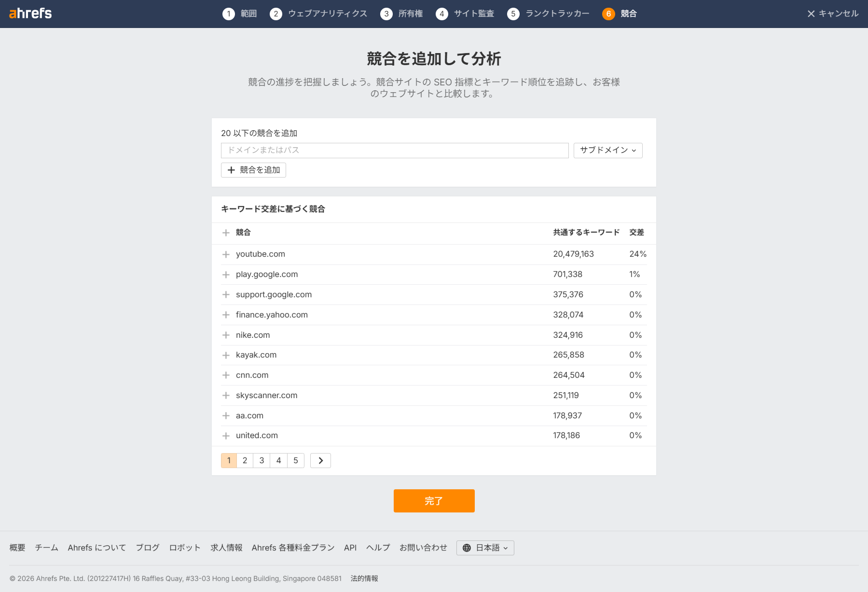Add cnn.com with its plus icon
This screenshot has height=592, width=868.
(x=226, y=375)
